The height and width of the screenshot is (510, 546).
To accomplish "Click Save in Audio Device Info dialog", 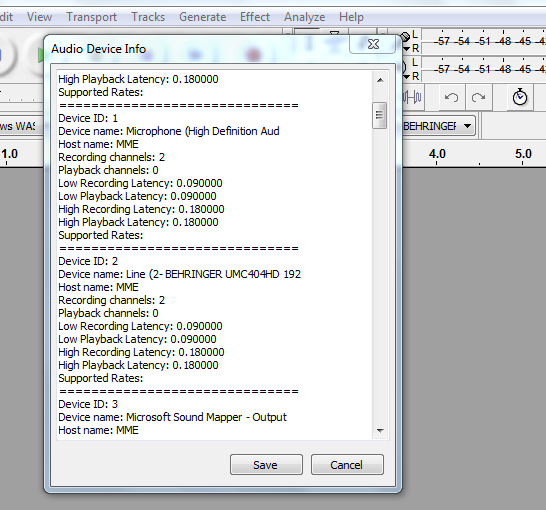I will tap(266, 464).
